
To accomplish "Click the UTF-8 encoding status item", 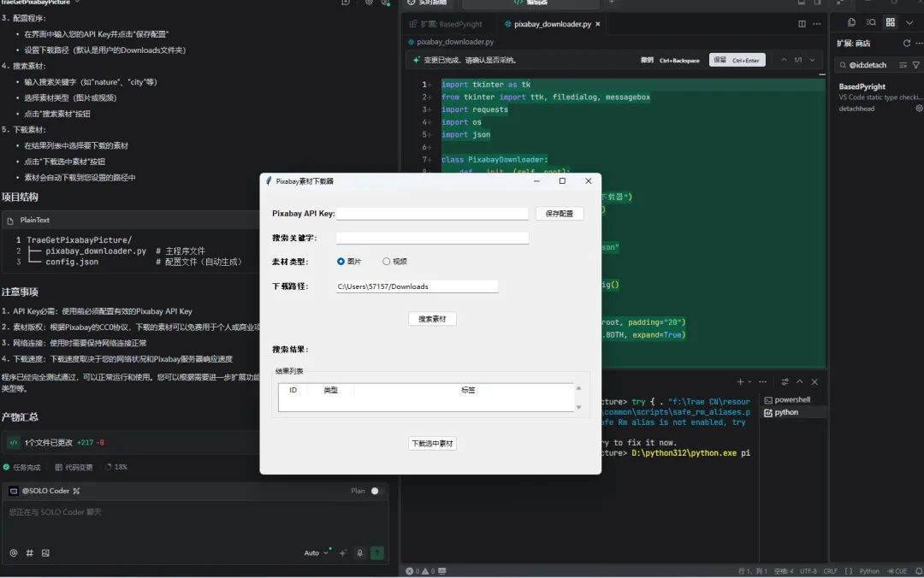I will tap(808, 571).
